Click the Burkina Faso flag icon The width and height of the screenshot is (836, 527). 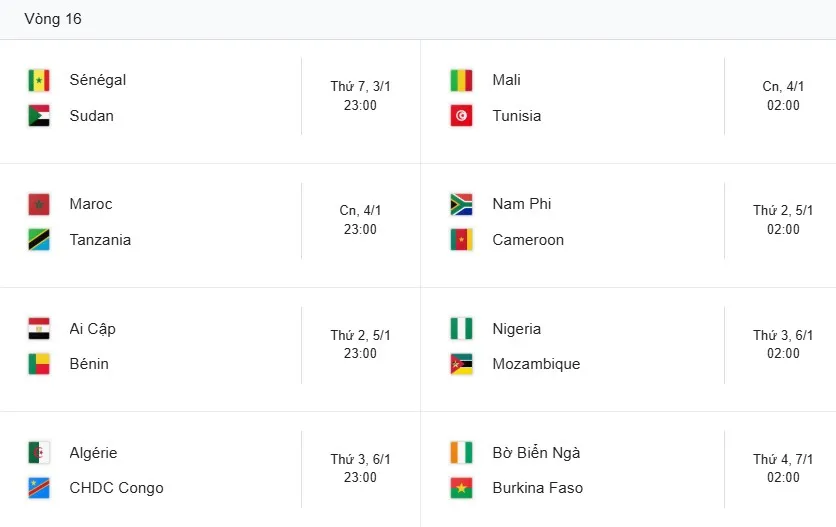pos(461,488)
